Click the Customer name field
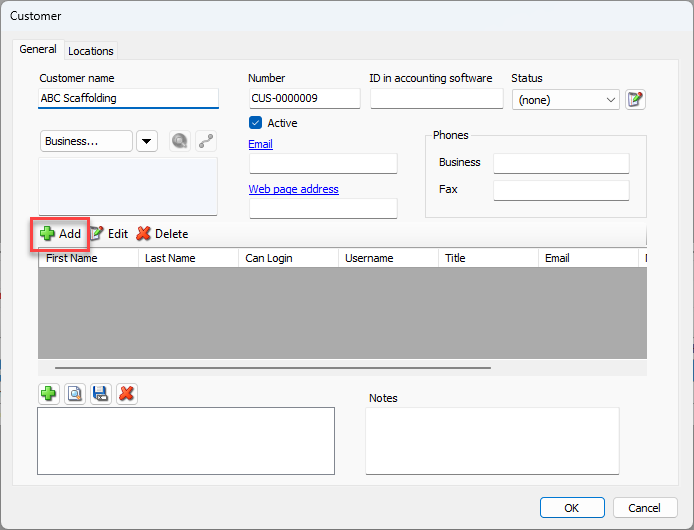 [128, 98]
